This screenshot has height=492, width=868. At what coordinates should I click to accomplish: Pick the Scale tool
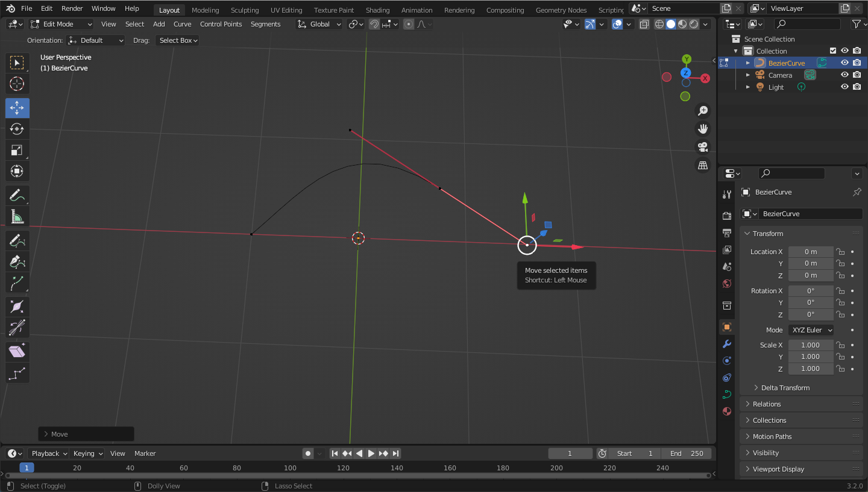click(x=17, y=150)
